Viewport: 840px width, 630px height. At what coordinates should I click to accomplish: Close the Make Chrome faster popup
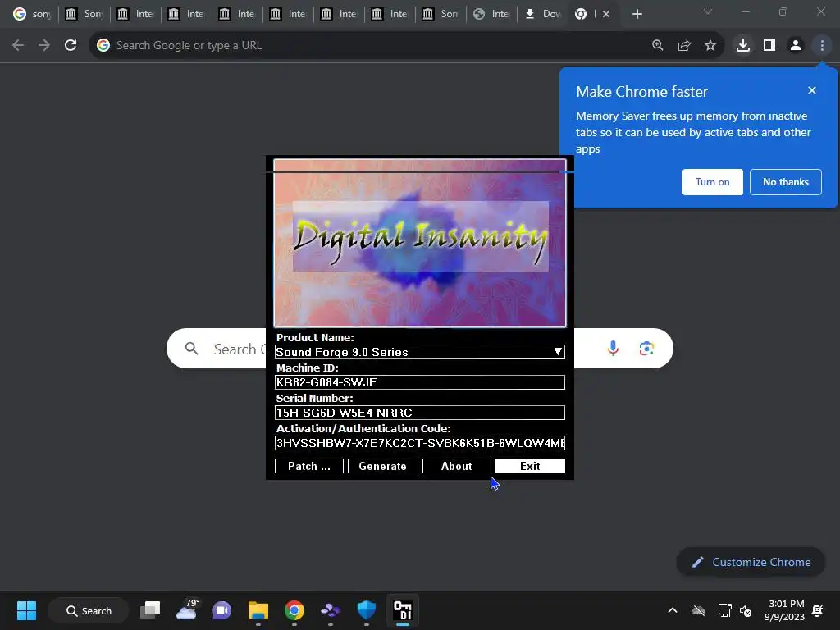click(812, 90)
